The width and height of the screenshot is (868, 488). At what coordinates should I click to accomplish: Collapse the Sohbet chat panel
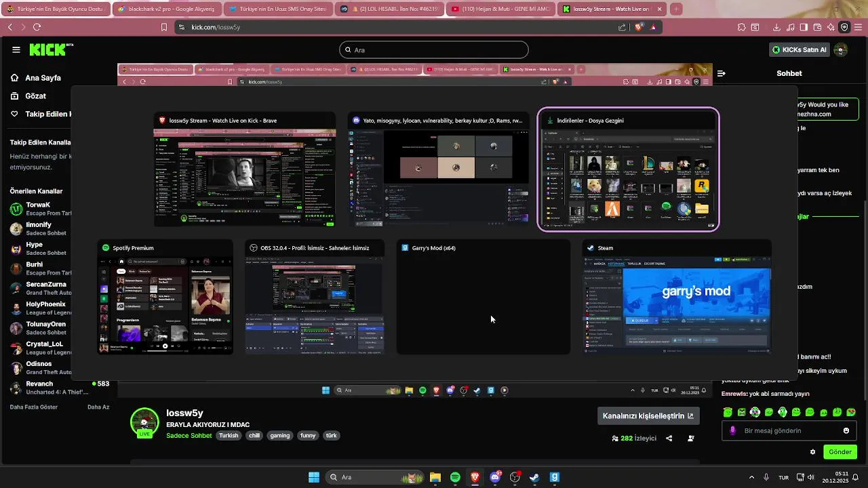click(721, 73)
